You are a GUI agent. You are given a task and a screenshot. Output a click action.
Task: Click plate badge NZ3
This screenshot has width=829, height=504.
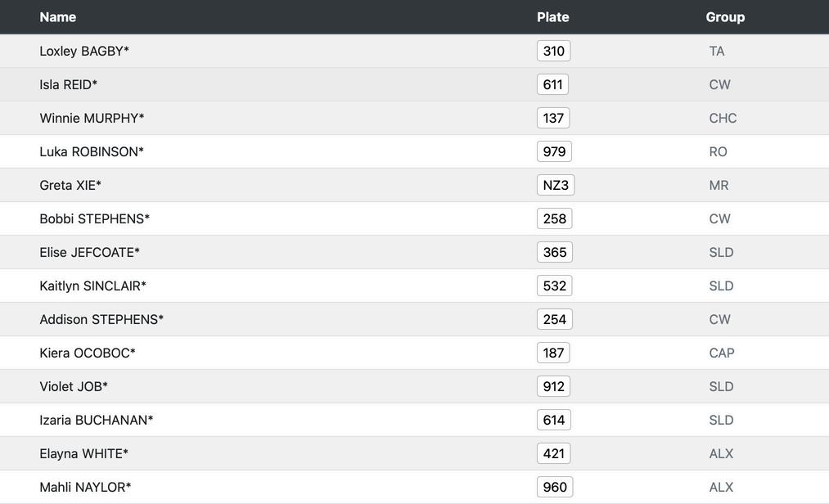(556, 185)
